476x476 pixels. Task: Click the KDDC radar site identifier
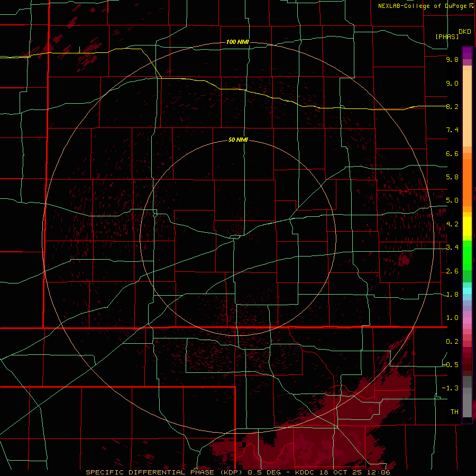coord(305,472)
